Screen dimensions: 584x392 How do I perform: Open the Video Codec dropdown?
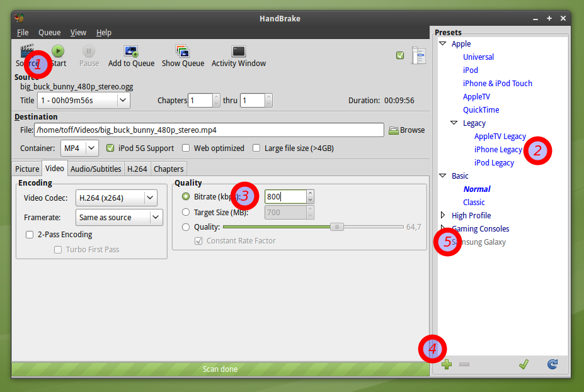click(x=116, y=198)
